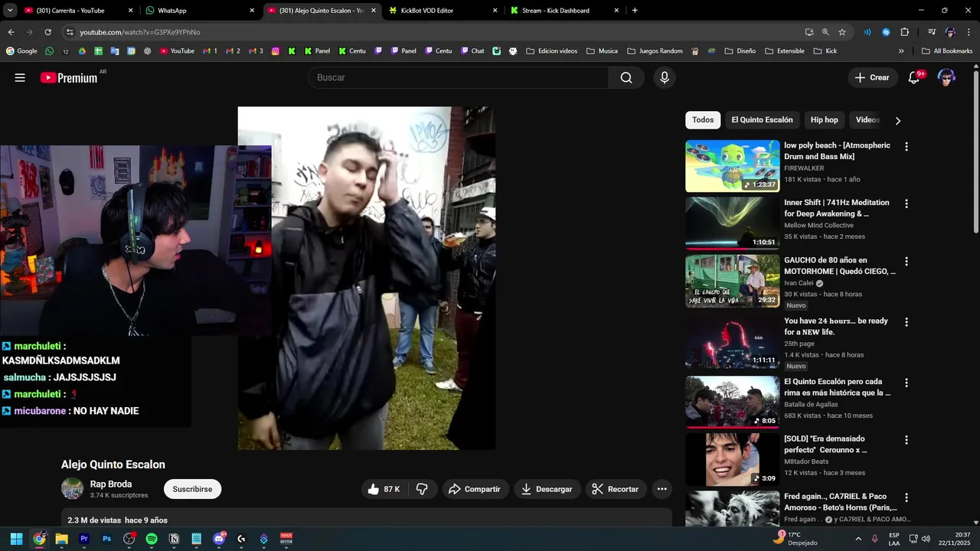Open options for You have 24 hours video
This screenshot has height=551, width=980.
[x=906, y=322]
